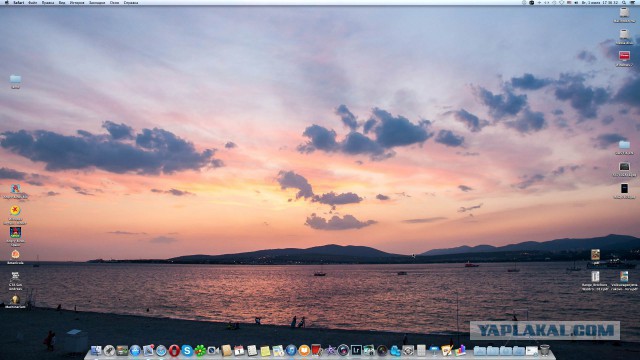Viewport: 640px width, 360px height.
Task: Open the Safari application menu
Action: (x=18, y=2)
